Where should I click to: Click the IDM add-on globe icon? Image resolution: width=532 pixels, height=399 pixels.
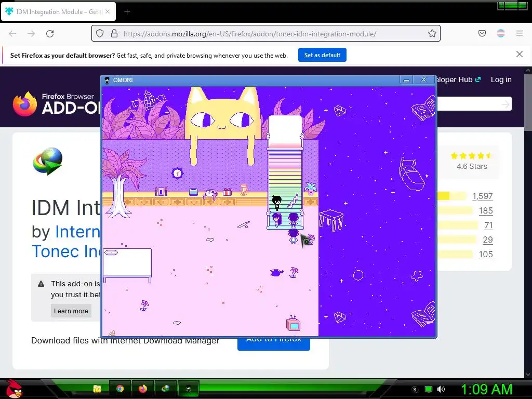pos(48,161)
